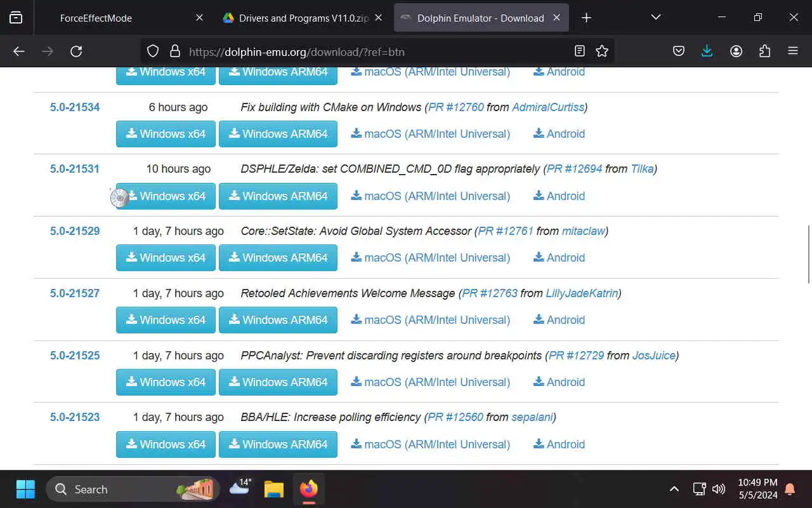The height and width of the screenshot is (508, 812).
Task: Download Windows ARM64 for build 5.0-21529
Action: [x=278, y=258]
